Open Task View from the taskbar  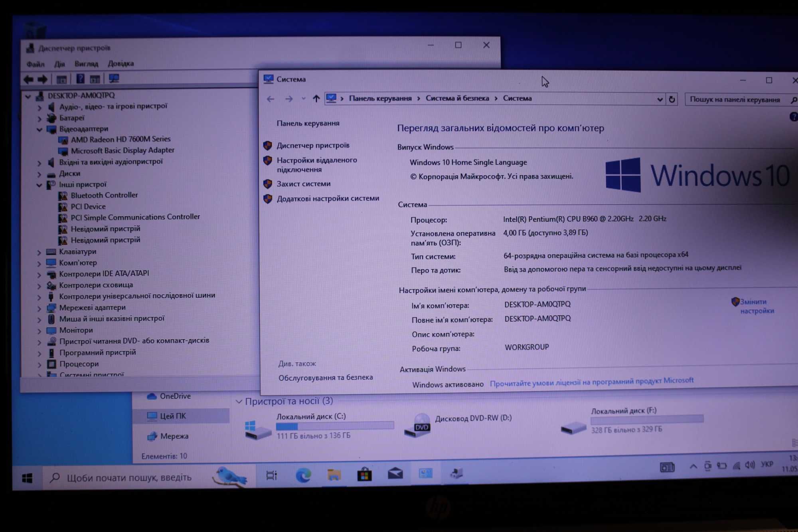pos(271,475)
